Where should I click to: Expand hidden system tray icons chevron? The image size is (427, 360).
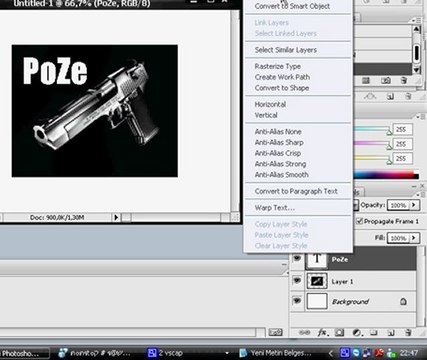(x=331, y=353)
